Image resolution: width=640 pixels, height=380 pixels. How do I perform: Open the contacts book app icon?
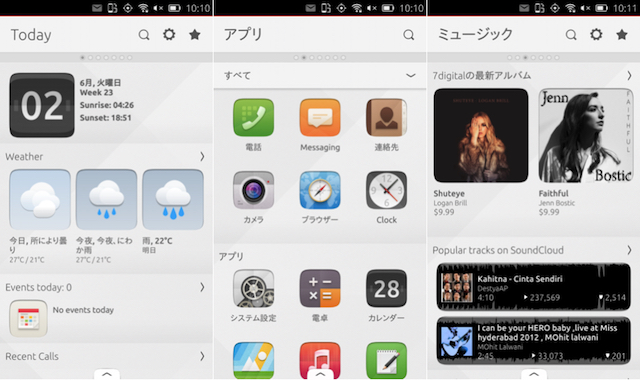[387, 118]
